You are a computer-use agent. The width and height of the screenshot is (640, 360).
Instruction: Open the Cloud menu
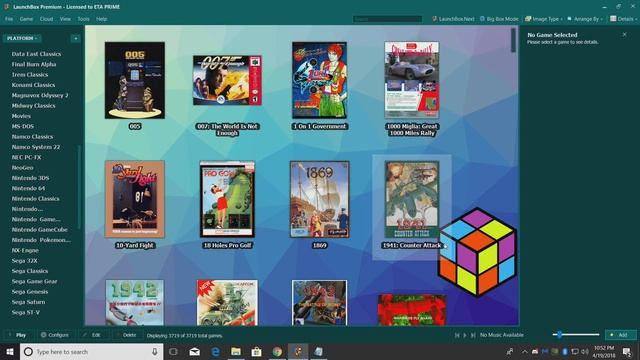[46, 19]
